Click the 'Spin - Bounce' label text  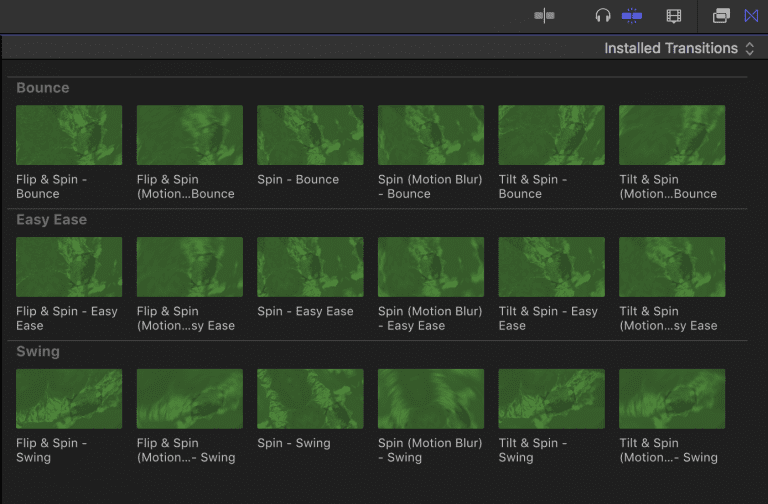[298, 179]
